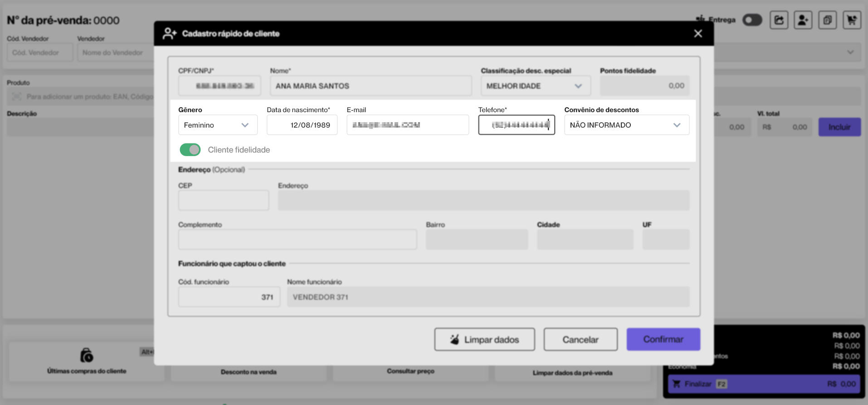Expand the Classificação desc. especial dropdown

(535, 86)
